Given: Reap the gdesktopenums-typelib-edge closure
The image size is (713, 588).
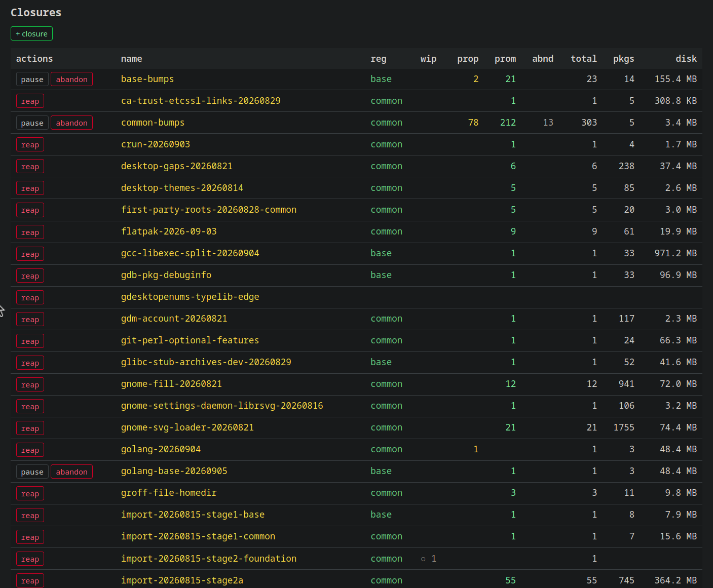Looking at the screenshot, I should [30, 297].
